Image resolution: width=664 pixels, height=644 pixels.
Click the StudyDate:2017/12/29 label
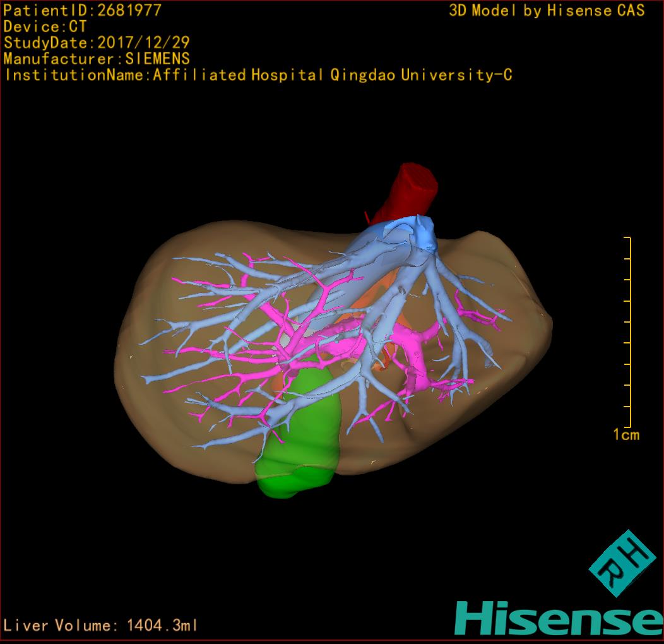coord(97,43)
